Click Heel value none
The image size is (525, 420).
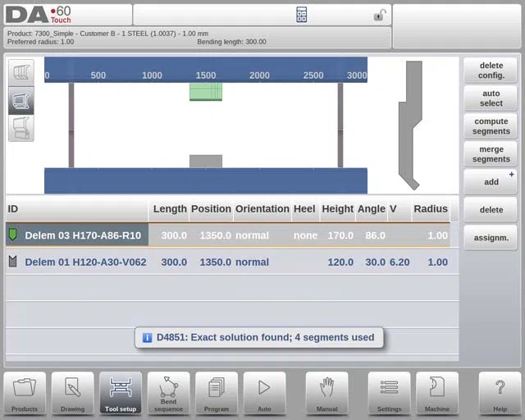305,235
